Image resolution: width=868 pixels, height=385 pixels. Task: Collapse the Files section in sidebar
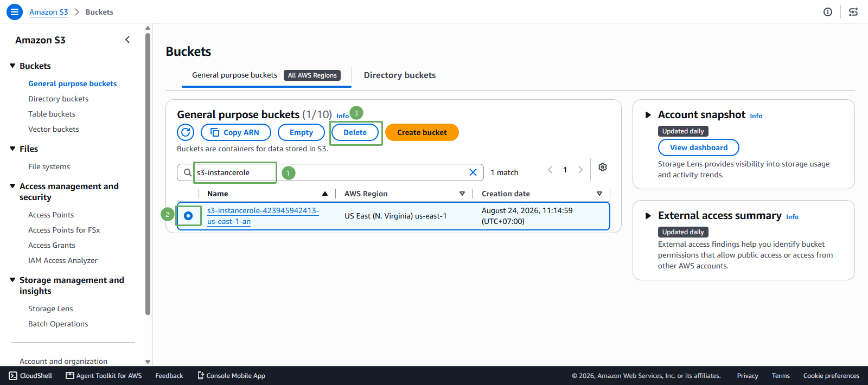(x=12, y=149)
